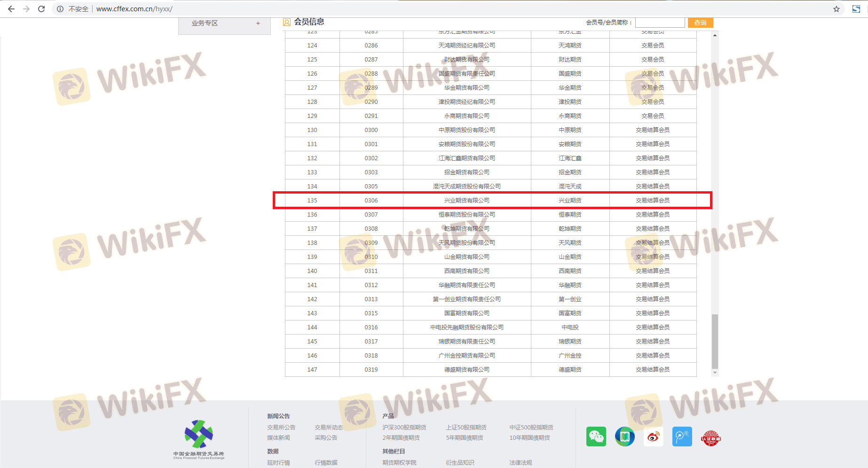The width and height of the screenshot is (868, 468).
Task: Open the 10年期国债期货 link
Action: [529, 437]
